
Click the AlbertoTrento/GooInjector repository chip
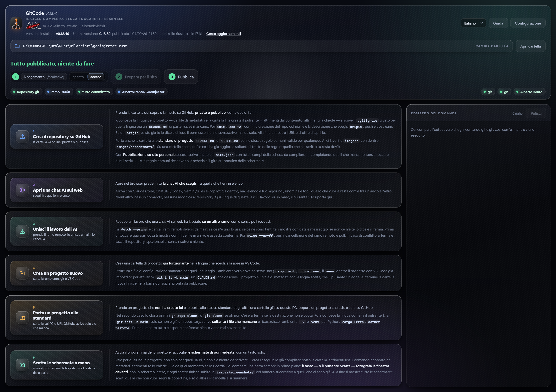(x=142, y=92)
